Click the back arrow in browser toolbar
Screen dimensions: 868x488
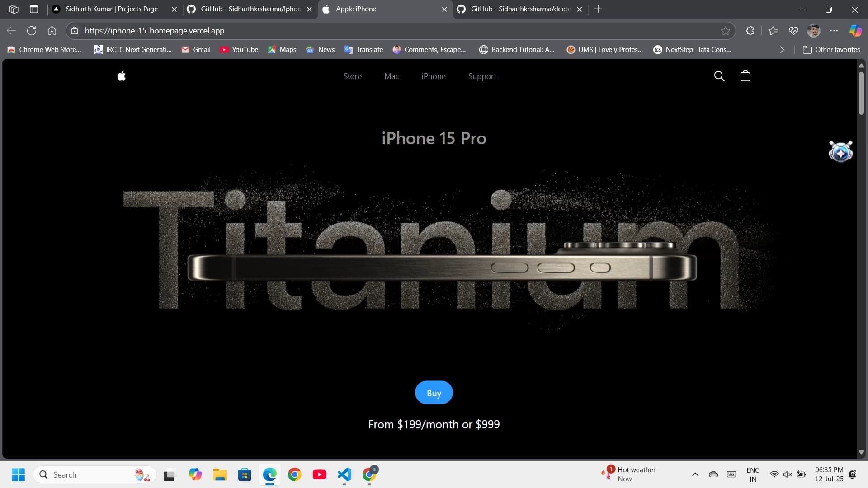pos(11,31)
